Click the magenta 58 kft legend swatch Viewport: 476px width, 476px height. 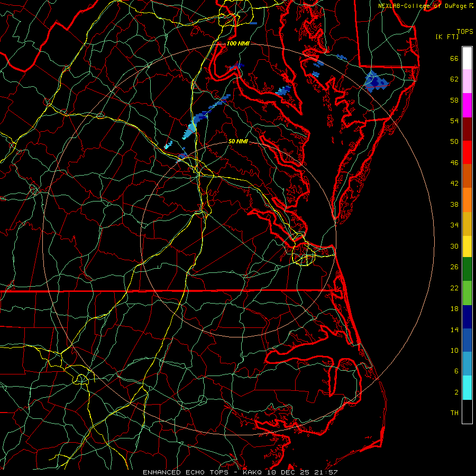coord(467,105)
